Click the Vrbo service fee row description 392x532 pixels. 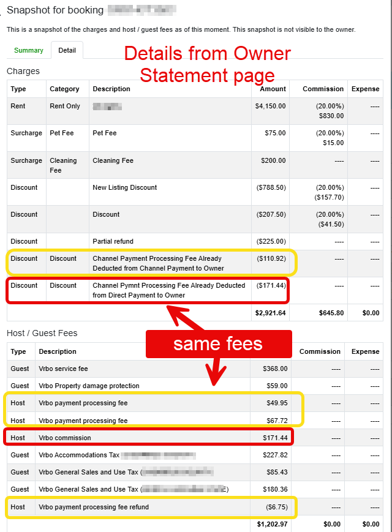[x=63, y=369]
